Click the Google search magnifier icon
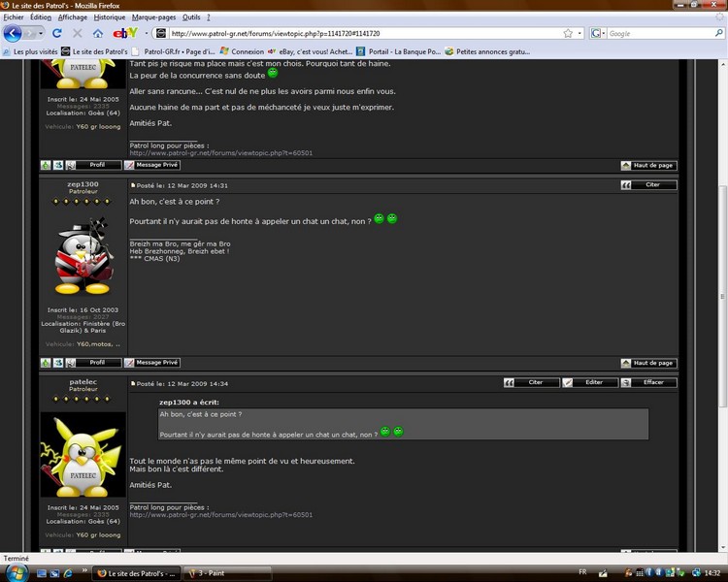The image size is (728, 582). [718, 33]
